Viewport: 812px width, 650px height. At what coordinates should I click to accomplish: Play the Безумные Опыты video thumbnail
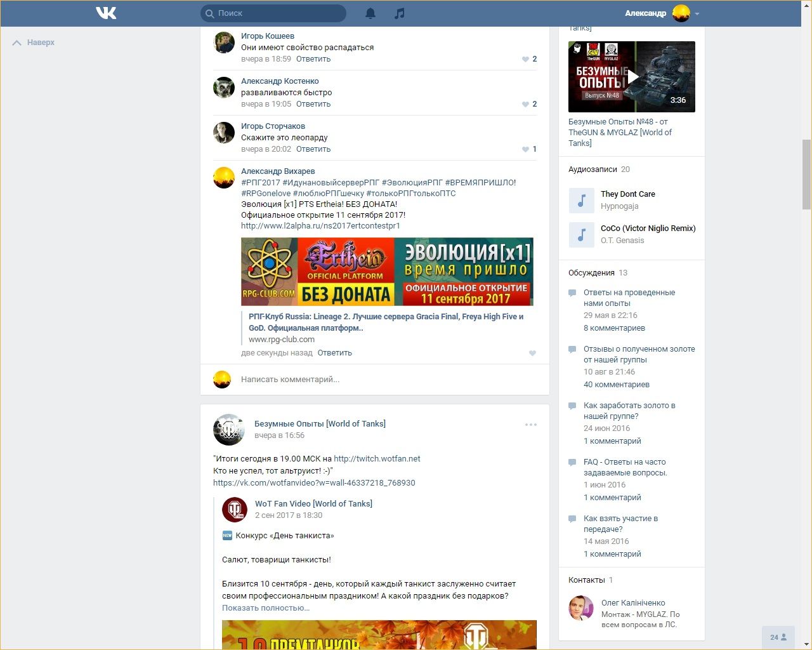pyautogui.click(x=632, y=77)
